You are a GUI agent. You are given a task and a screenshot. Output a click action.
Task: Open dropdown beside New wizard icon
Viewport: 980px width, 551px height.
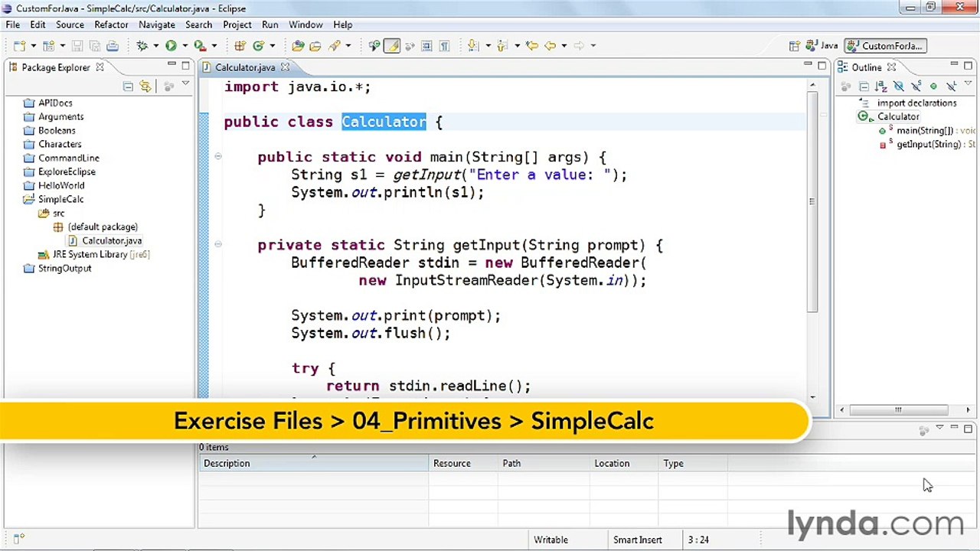pyautogui.click(x=34, y=46)
